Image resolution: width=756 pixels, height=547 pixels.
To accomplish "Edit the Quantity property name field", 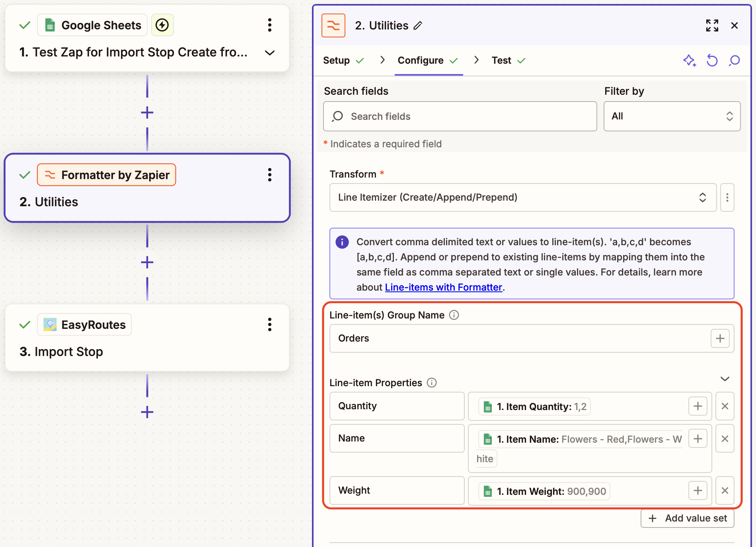I will tap(397, 406).
